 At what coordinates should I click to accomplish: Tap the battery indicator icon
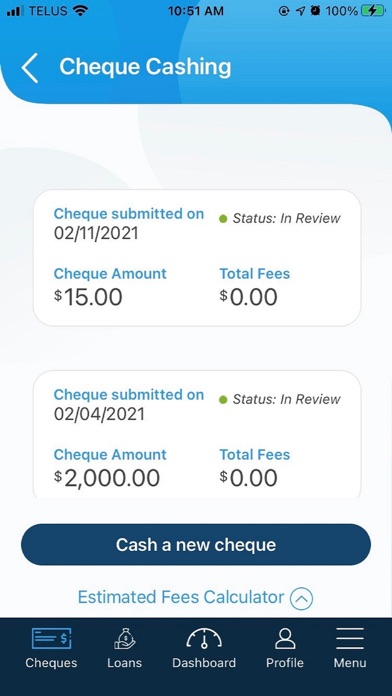click(373, 11)
